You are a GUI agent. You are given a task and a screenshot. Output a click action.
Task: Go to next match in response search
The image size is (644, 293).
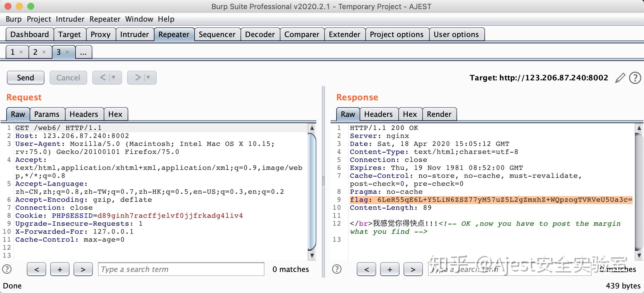point(413,269)
